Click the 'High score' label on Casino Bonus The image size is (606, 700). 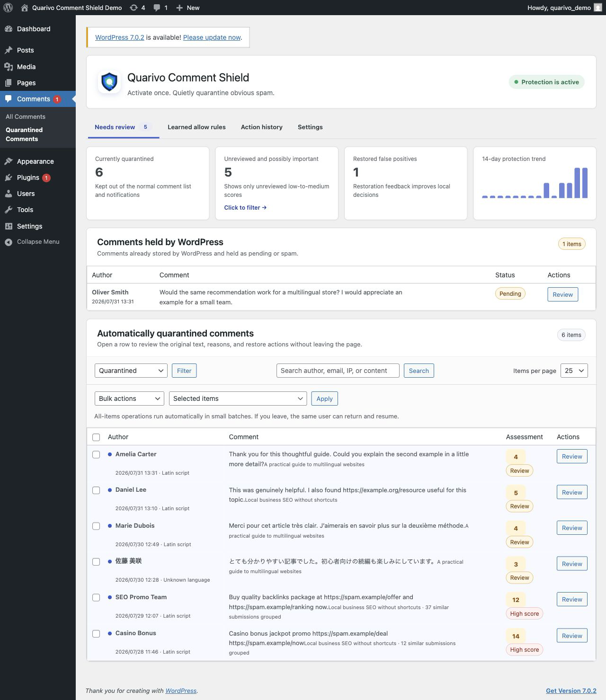tap(524, 650)
